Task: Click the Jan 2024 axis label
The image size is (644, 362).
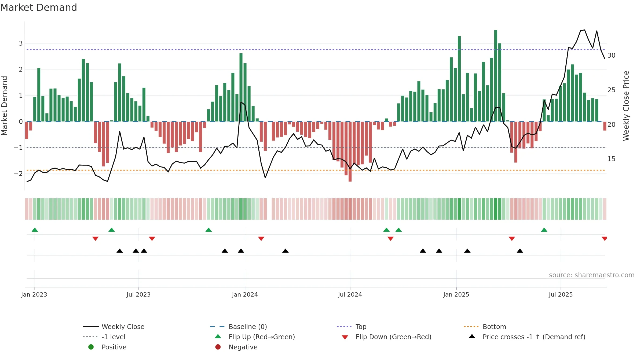Action: pos(245,295)
